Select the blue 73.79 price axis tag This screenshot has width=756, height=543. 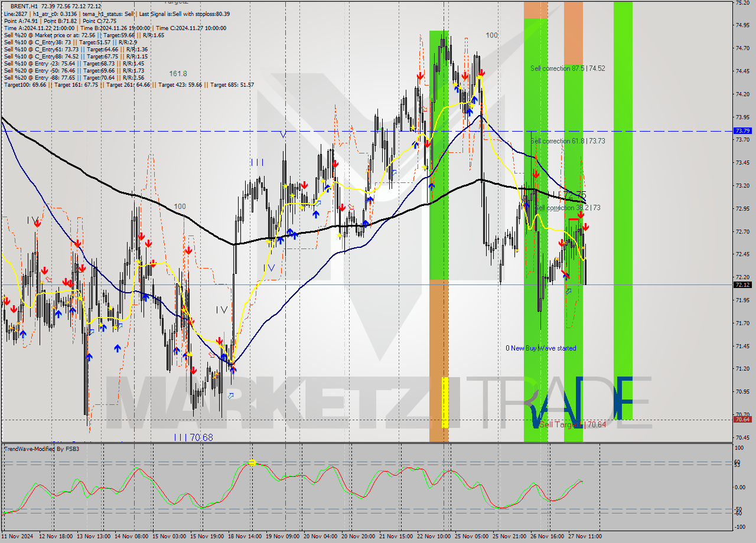coord(742,131)
